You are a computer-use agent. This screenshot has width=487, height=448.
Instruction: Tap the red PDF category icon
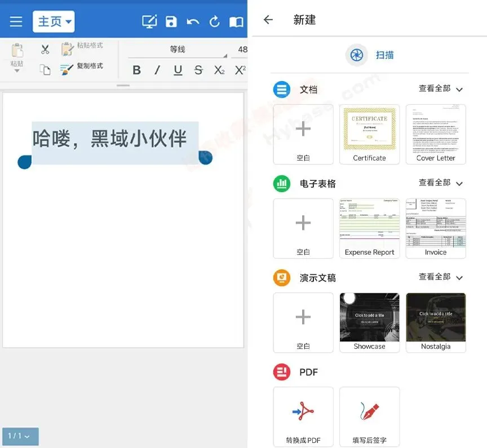[x=282, y=371]
